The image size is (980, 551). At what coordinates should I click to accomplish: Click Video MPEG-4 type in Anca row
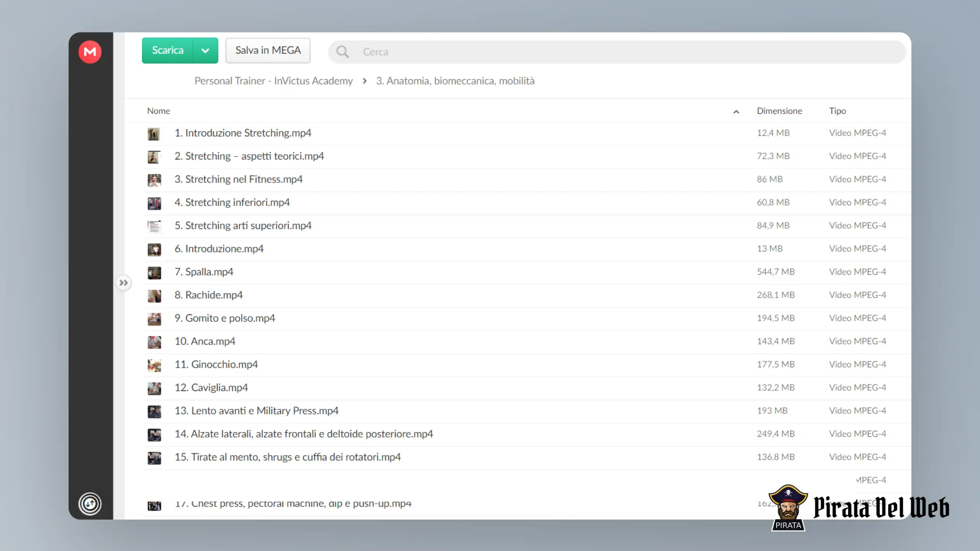857,341
